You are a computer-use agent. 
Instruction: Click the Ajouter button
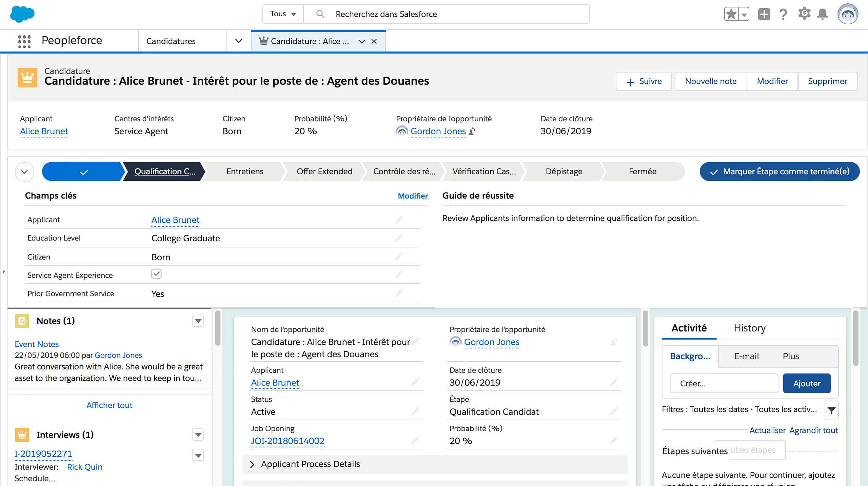pos(807,383)
